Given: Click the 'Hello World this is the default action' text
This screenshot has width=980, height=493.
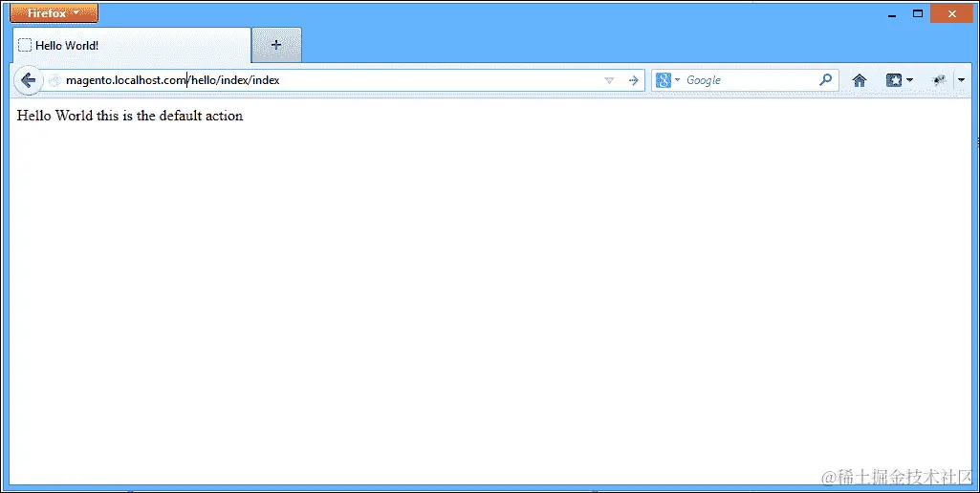Looking at the screenshot, I should point(130,115).
